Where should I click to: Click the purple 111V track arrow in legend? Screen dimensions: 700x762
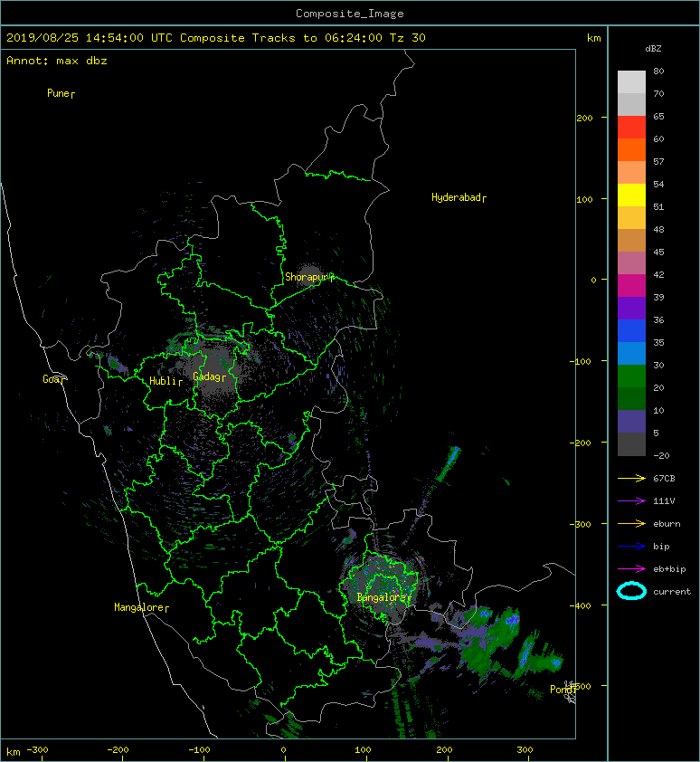pyautogui.click(x=631, y=501)
